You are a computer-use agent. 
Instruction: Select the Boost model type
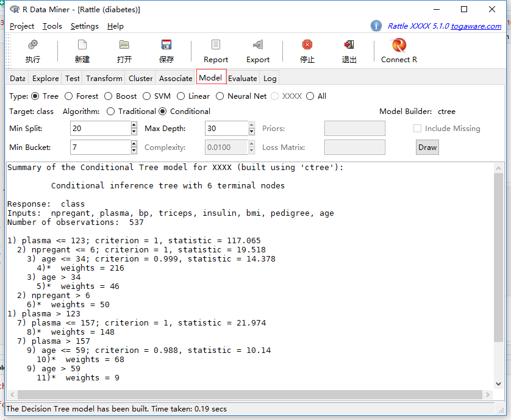[x=108, y=96]
